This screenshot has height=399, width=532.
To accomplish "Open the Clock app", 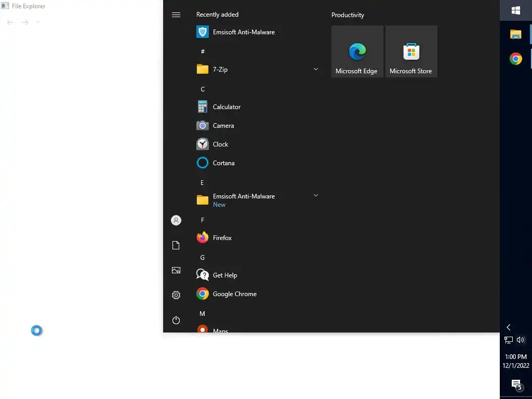I will coord(258,144).
